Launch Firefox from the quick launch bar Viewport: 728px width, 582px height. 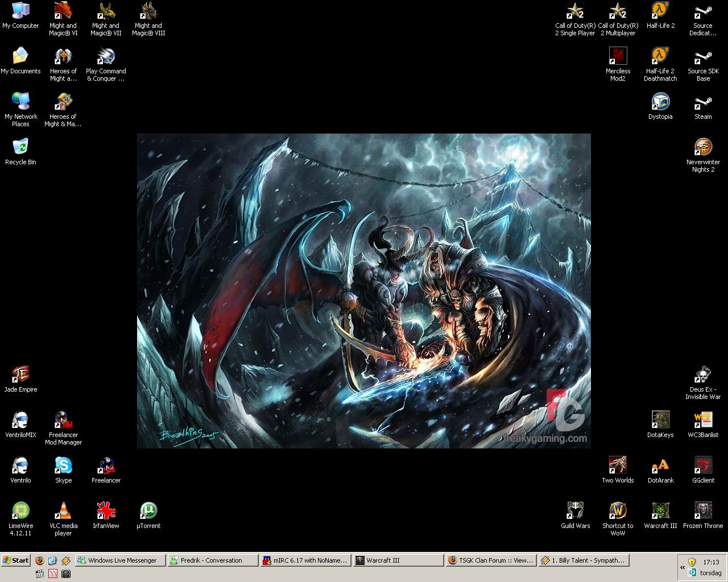click(x=39, y=560)
